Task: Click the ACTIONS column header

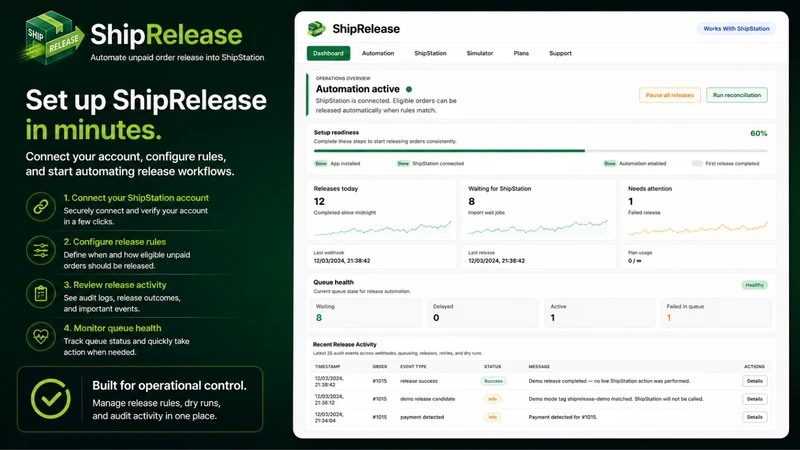Action: point(754,366)
